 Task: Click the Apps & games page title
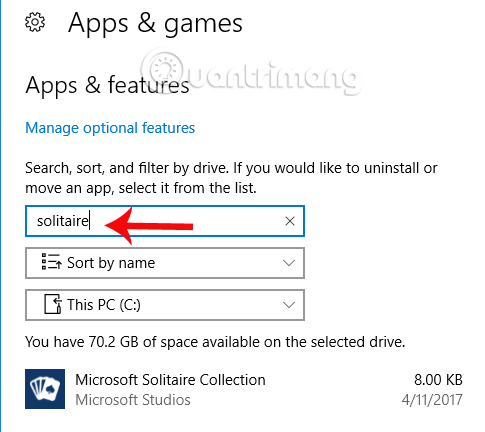tap(155, 23)
